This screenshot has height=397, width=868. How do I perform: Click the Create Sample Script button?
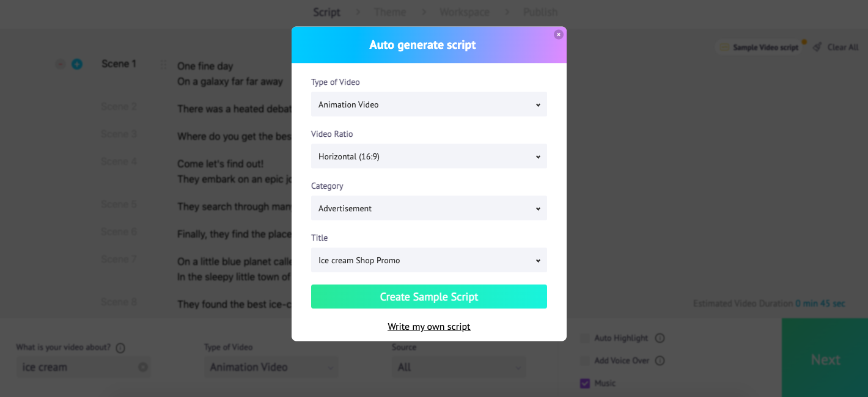click(x=429, y=297)
